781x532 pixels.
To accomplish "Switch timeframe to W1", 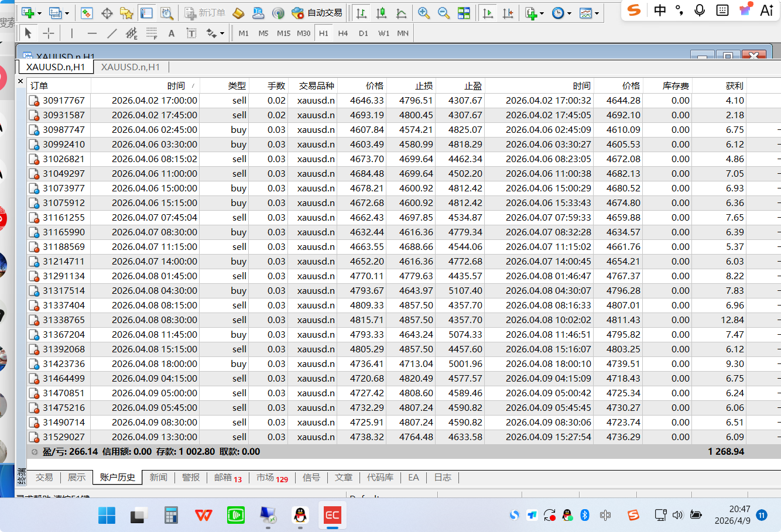I will click(x=383, y=33).
